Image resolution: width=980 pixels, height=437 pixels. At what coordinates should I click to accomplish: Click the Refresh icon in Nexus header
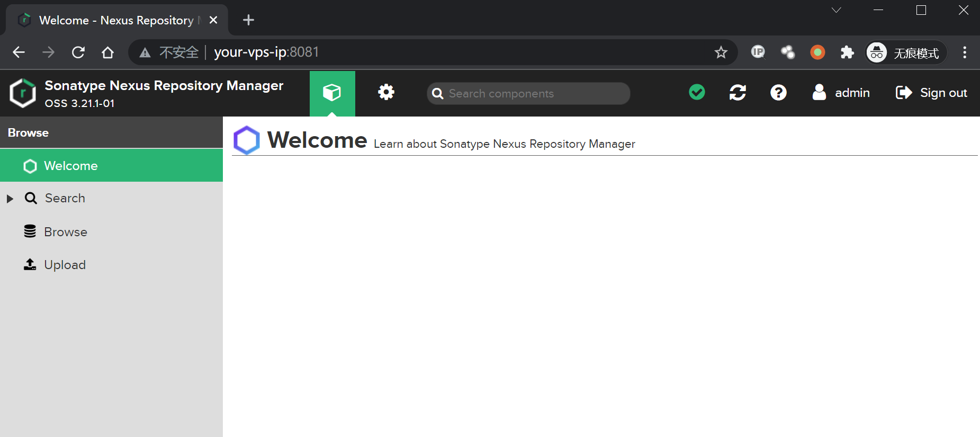click(x=738, y=93)
